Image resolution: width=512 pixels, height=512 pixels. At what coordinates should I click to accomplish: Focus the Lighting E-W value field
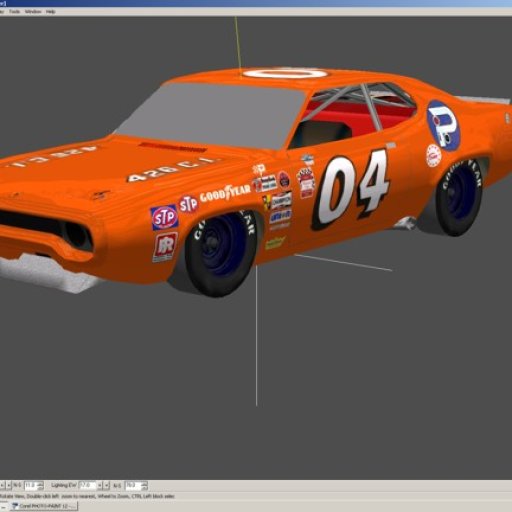(87, 485)
